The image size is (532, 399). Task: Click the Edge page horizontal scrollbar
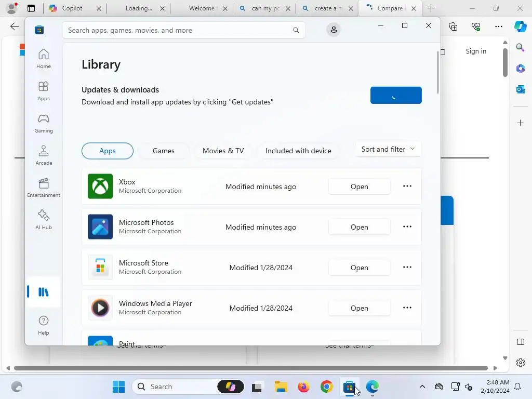click(251, 368)
